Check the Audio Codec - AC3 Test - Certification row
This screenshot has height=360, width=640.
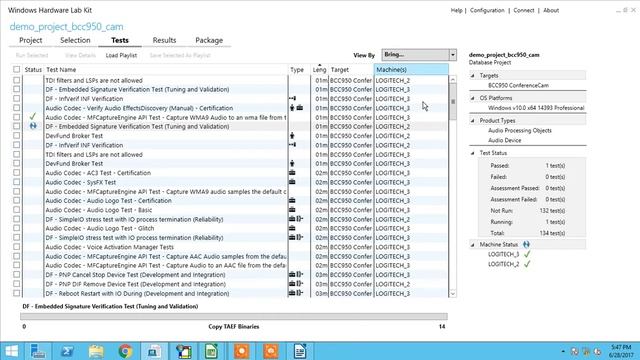pyautogui.click(x=16, y=173)
